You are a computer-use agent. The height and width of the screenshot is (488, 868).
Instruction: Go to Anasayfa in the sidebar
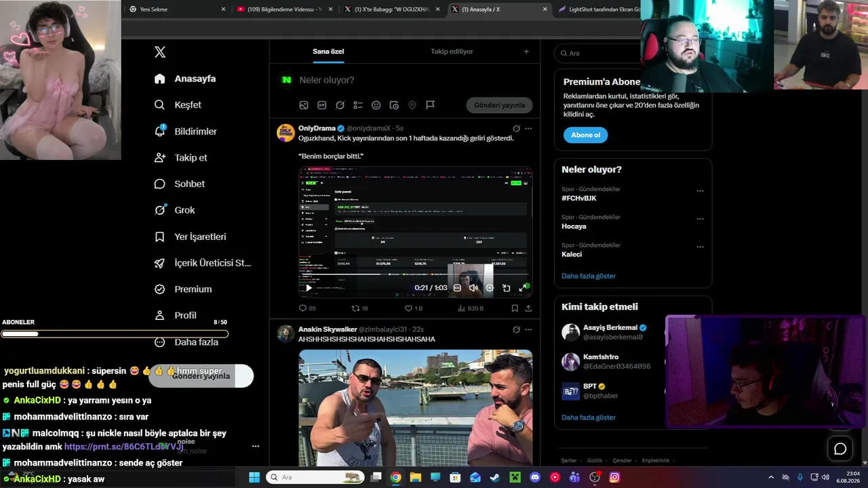tap(184, 79)
